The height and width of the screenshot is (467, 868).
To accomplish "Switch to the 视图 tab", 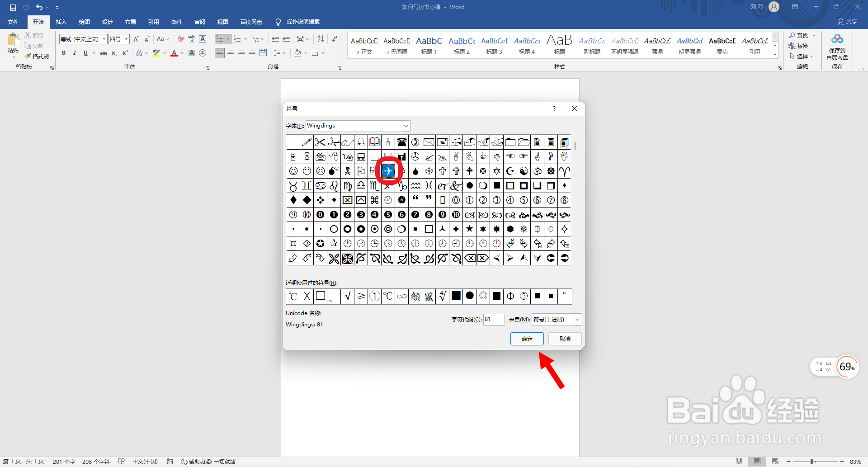I will [x=222, y=22].
